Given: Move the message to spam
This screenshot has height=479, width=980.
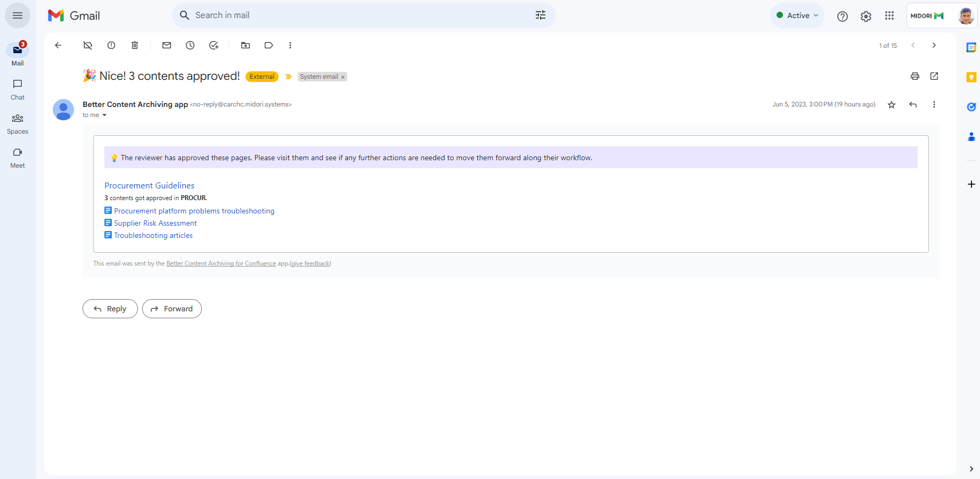Looking at the screenshot, I should (x=111, y=45).
